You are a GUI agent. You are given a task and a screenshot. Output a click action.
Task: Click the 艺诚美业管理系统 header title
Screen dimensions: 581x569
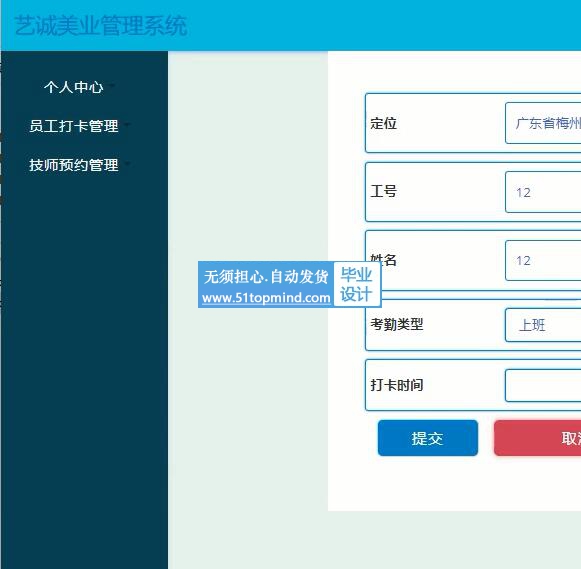point(101,26)
